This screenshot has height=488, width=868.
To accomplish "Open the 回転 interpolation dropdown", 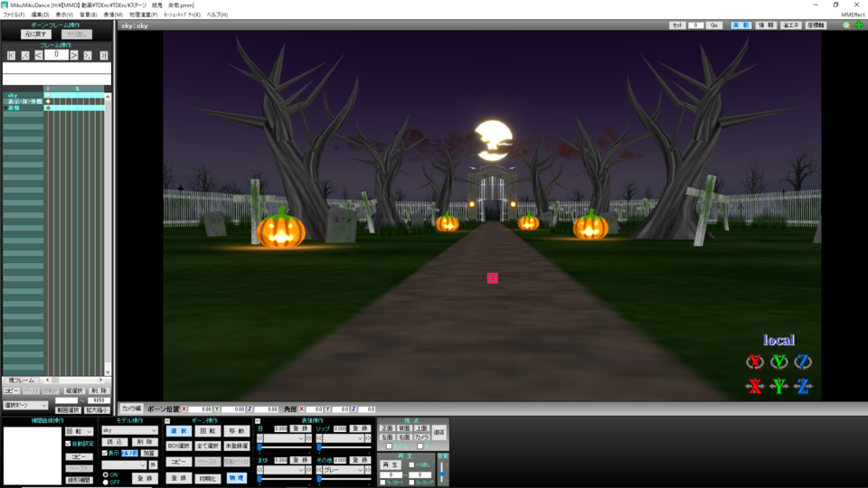I will click(x=80, y=432).
